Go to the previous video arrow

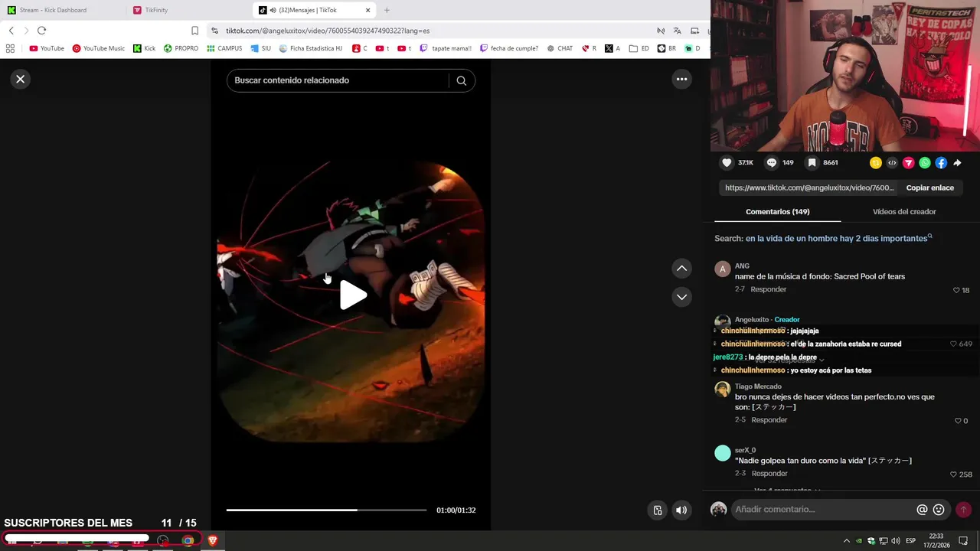681,269
